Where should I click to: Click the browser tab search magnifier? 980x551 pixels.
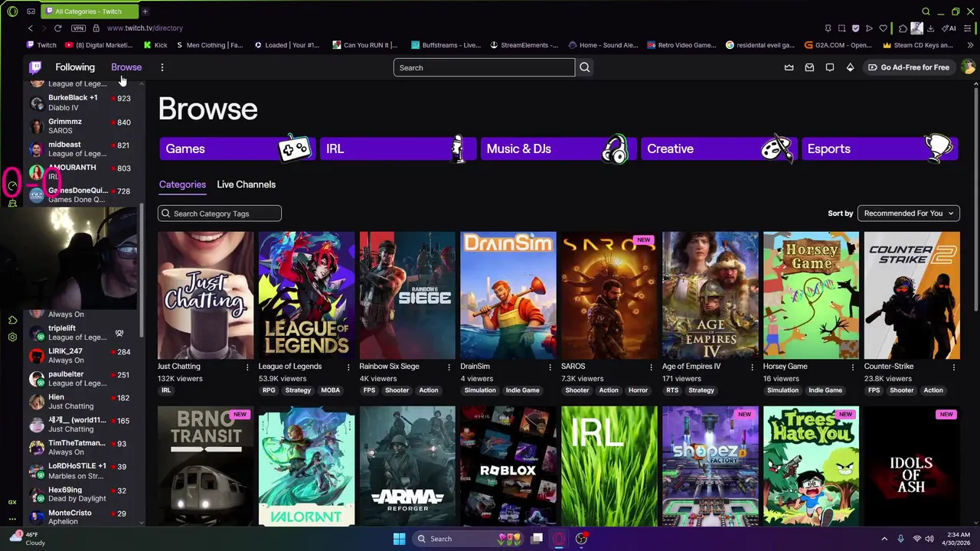coord(926,11)
